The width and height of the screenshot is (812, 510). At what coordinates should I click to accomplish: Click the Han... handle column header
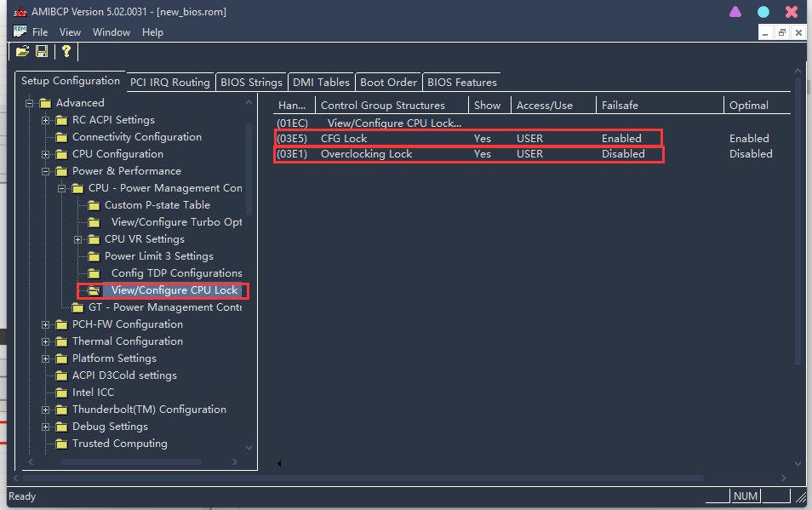click(294, 105)
